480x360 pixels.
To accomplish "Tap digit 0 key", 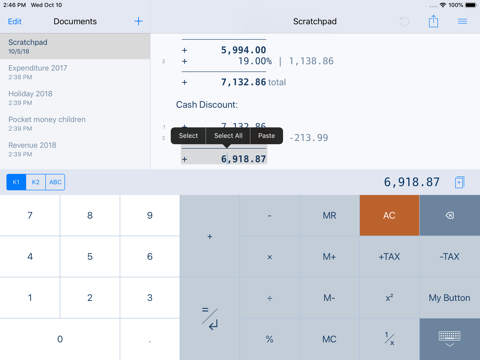I will (60, 339).
